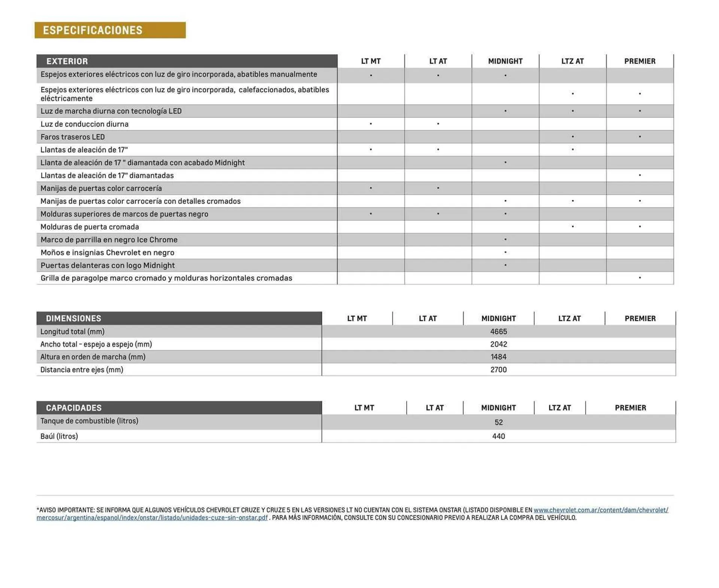This screenshot has height=588, width=719.
Task: Select row 'Faros traseros LED'
Action: coord(355,137)
